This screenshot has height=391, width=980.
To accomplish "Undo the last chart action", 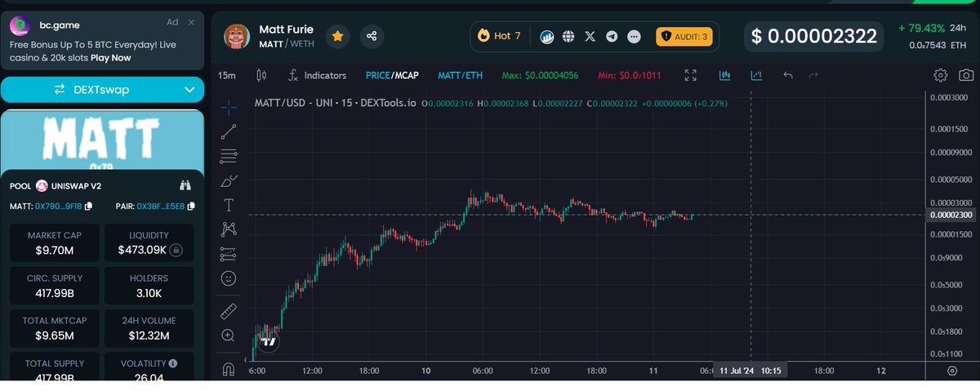I will tap(788, 75).
